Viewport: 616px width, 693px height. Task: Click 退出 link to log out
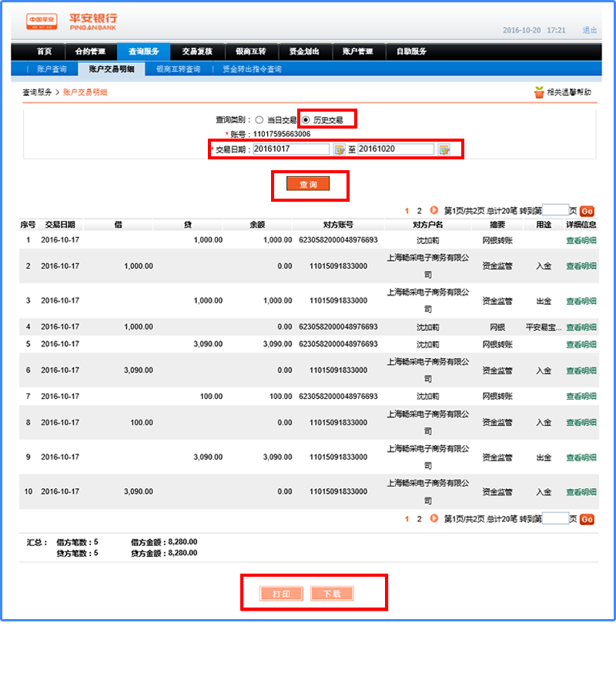590,30
